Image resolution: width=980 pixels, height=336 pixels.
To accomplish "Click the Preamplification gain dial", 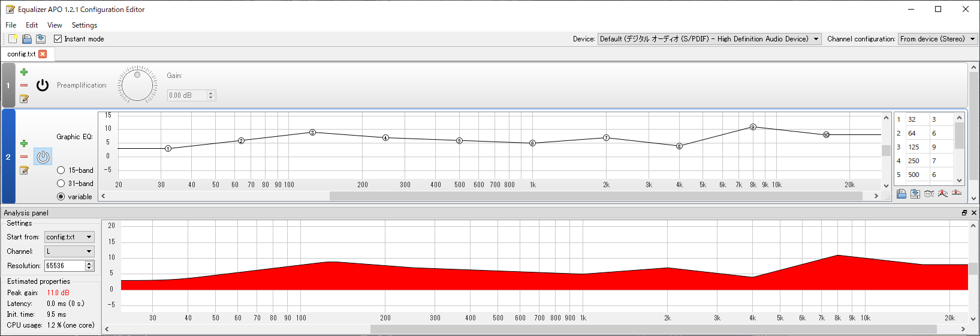I will (137, 85).
